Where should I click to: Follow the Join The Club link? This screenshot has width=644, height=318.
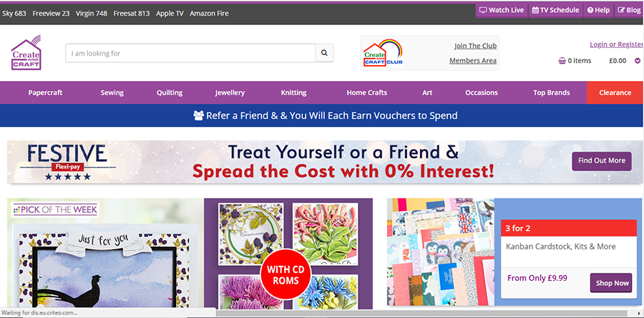coord(475,46)
